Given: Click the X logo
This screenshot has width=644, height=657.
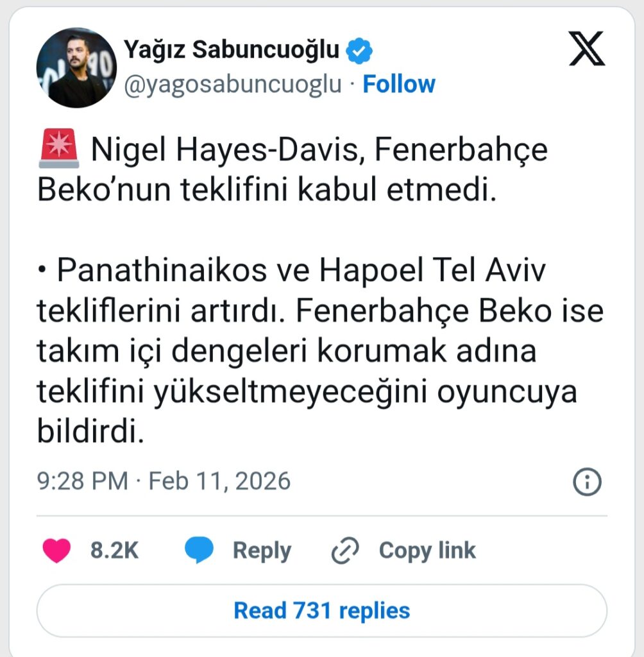Looking at the screenshot, I should [586, 50].
